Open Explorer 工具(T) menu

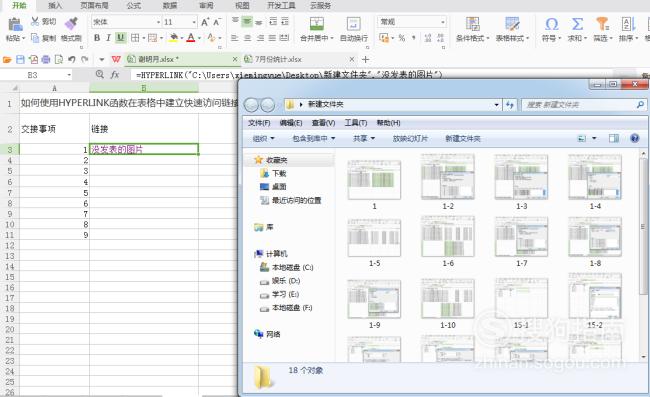pyautogui.click(x=356, y=123)
